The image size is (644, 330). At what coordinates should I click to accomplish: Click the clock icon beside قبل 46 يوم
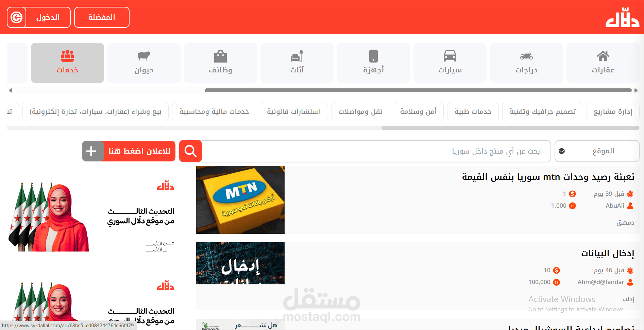click(x=630, y=271)
